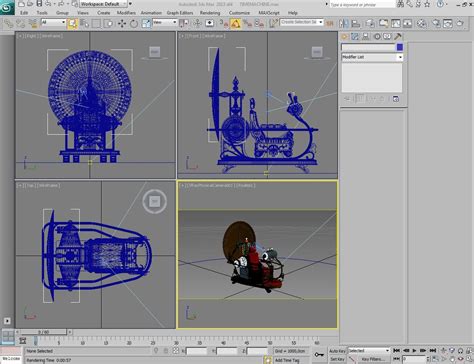Play the animation
The width and height of the screenshot is (474, 364).
point(414,350)
